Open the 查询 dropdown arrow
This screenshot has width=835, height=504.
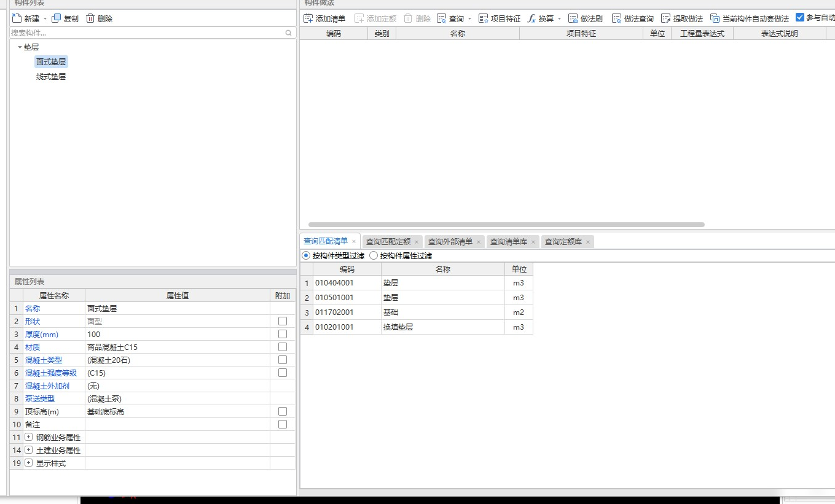(x=470, y=19)
